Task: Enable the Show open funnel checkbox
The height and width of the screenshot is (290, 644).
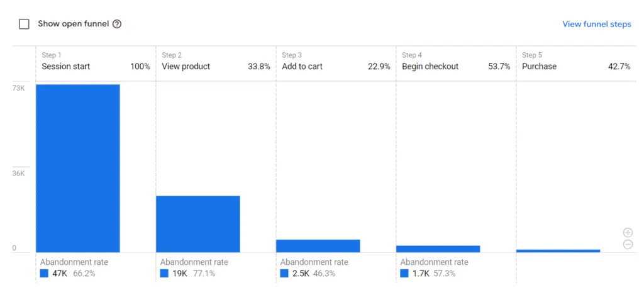Action: (25, 25)
